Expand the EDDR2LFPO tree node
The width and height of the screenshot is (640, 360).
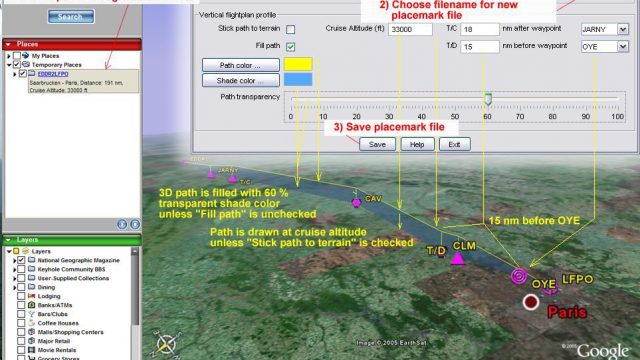pyautogui.click(x=15, y=74)
